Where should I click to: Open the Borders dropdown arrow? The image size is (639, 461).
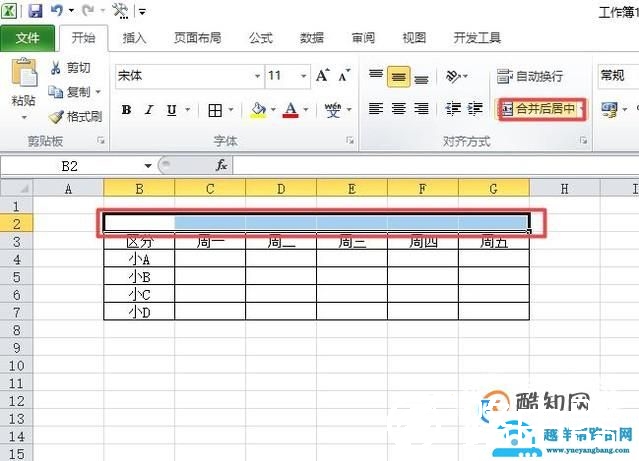tap(231, 110)
